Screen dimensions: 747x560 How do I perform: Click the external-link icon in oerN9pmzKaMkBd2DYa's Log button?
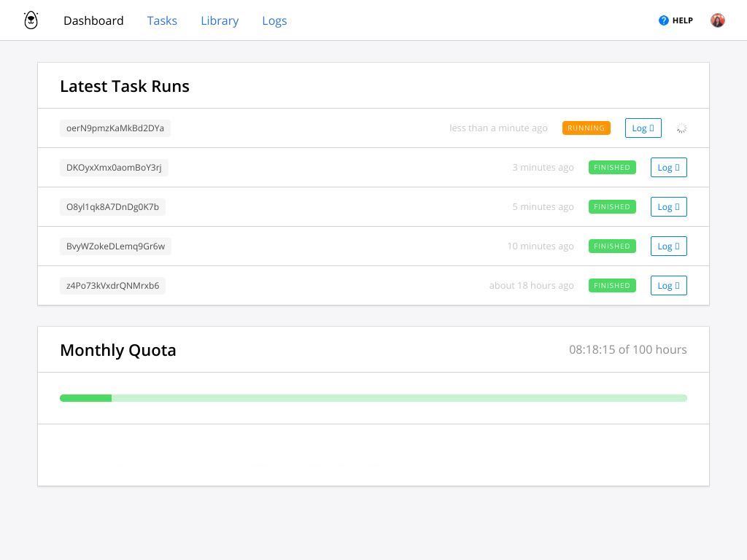coord(651,128)
